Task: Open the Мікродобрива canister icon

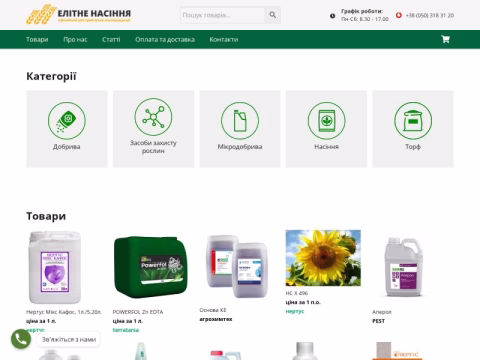Action: click(x=240, y=121)
